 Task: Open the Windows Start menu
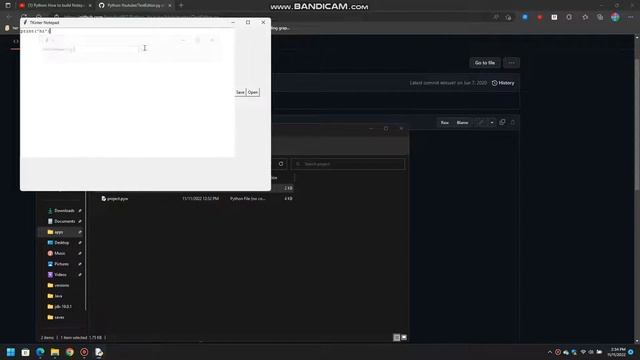pos(11,352)
